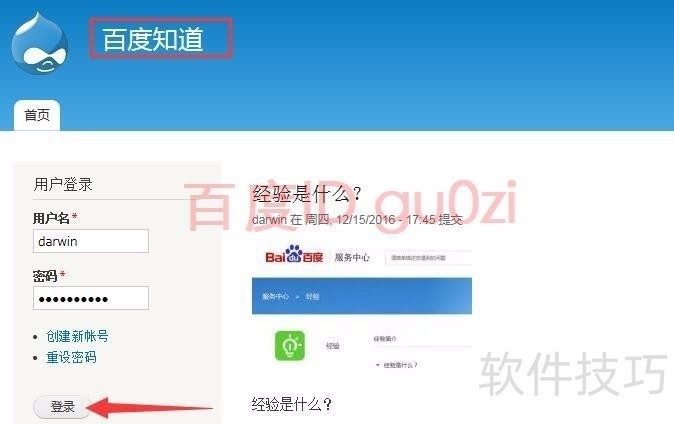
Task: Click the darwin author name
Action: 269,220
